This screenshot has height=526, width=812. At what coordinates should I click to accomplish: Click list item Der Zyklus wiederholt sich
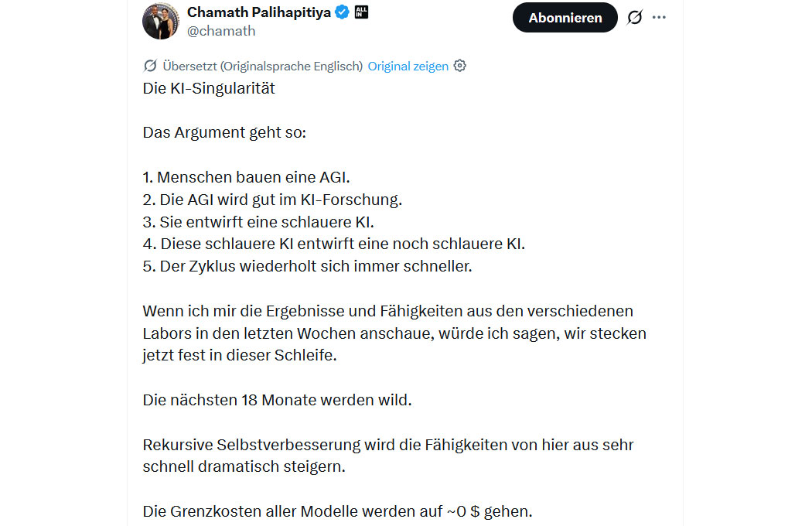point(308,266)
